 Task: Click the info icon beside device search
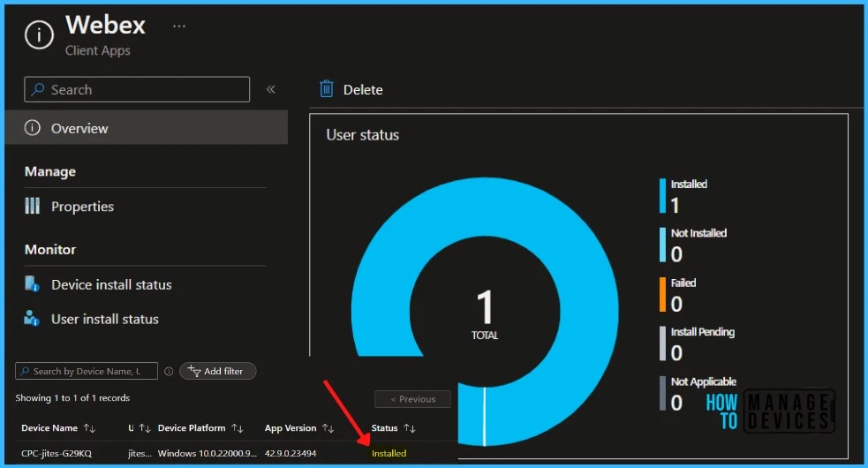coord(169,371)
